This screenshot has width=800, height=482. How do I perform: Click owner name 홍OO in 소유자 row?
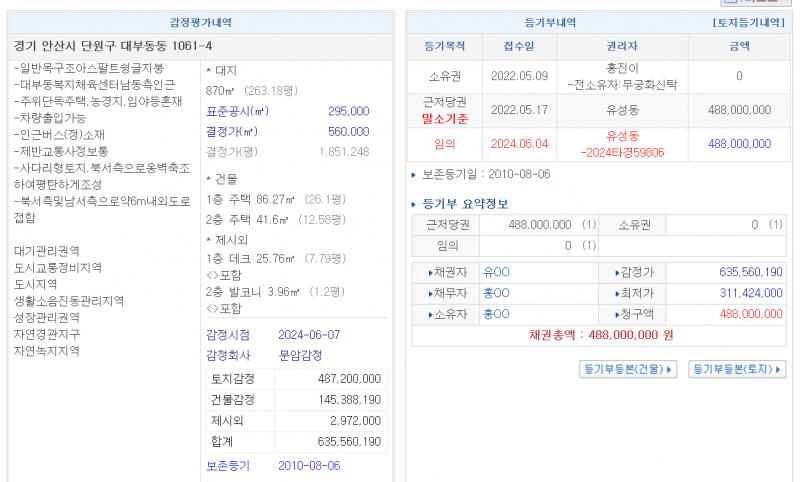[x=496, y=314]
